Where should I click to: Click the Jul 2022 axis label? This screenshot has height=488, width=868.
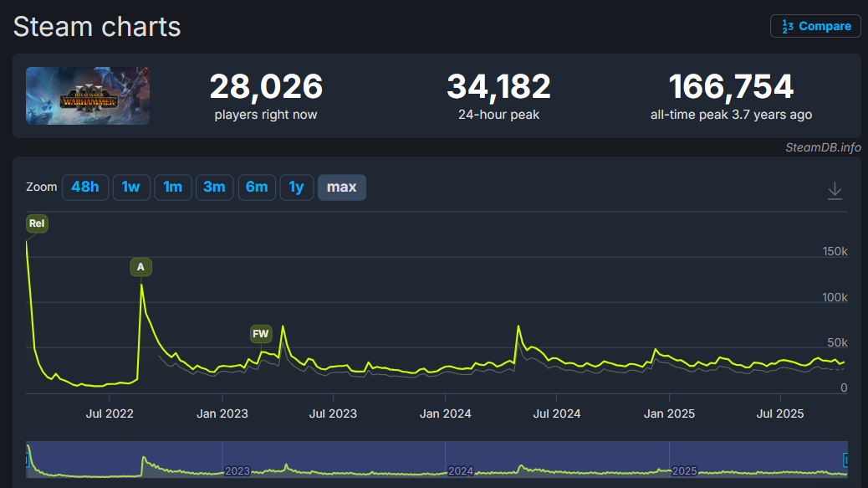tap(110, 414)
